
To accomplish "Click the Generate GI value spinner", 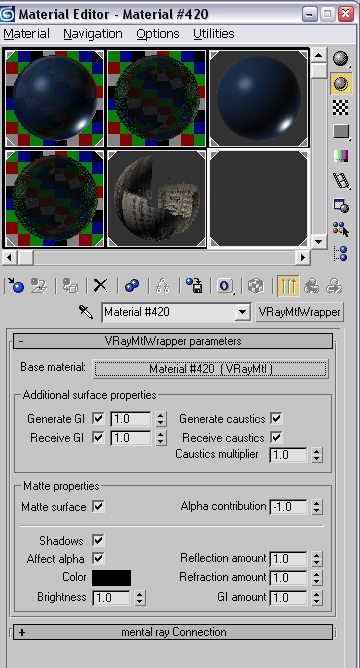I will pos(160,419).
